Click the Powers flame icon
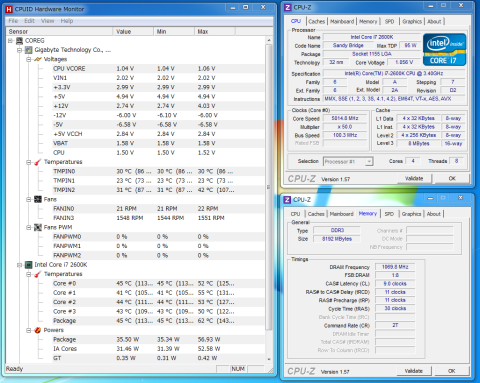The height and width of the screenshot is (383, 480). 38,330
